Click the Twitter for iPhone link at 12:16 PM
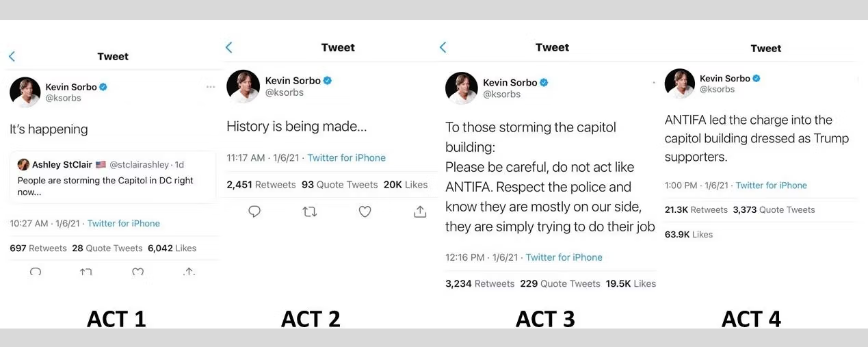Screen dimensions: 868x347 pos(564,257)
